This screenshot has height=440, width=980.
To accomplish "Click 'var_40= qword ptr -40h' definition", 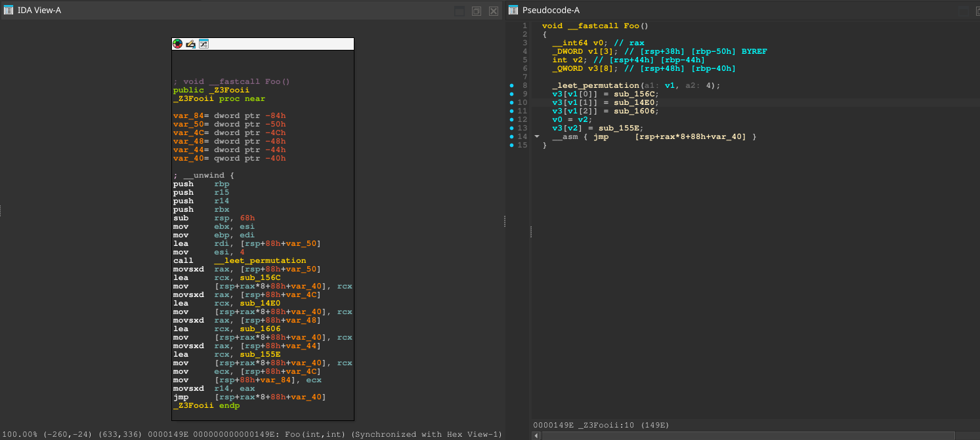I will [230, 158].
